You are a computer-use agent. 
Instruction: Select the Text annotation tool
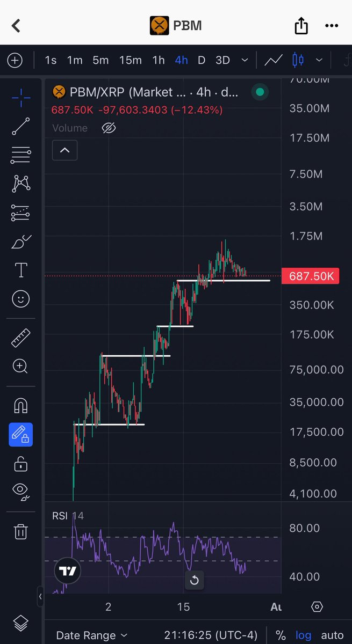[20, 270]
